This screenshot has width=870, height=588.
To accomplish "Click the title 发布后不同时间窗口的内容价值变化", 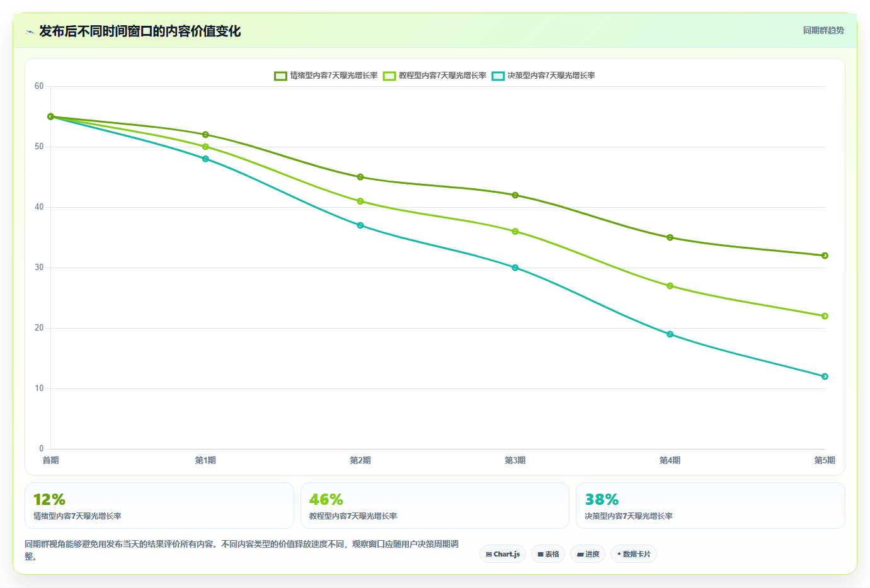I will [x=140, y=31].
